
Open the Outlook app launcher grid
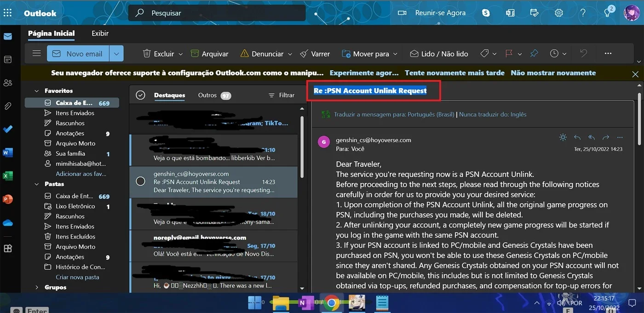tap(7, 13)
